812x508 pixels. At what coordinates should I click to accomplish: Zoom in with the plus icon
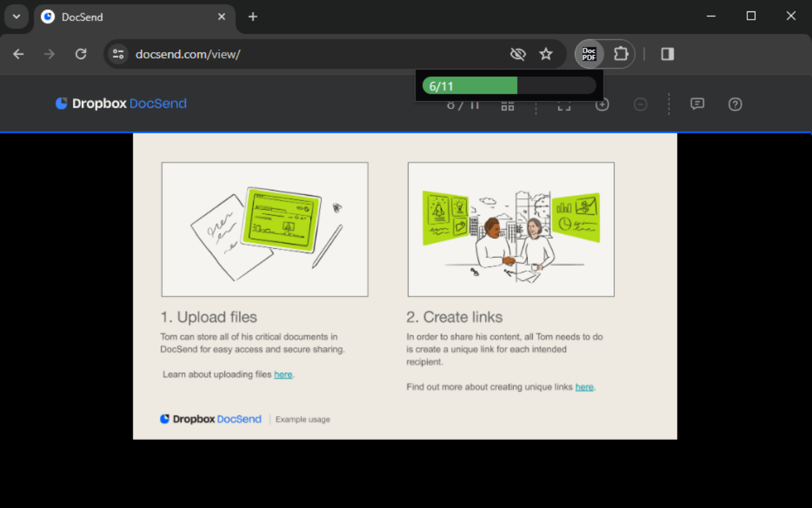[x=602, y=105]
